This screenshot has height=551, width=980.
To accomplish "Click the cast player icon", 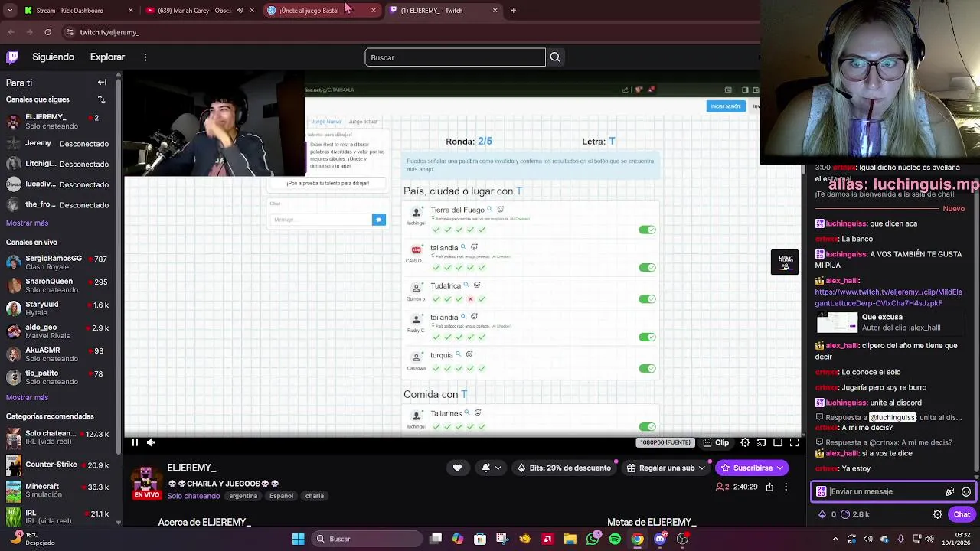I will pyautogui.click(x=761, y=442).
